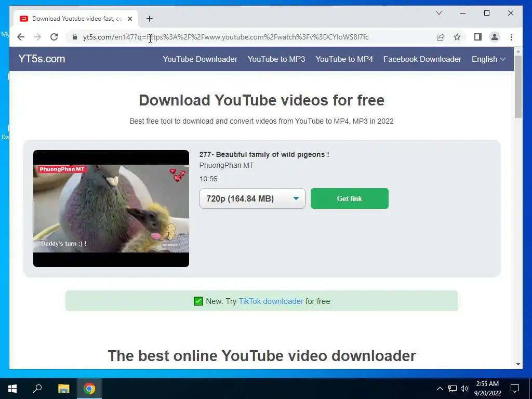The image size is (532, 399).
Task: Open the 720p (164.84 MB) quality dropdown
Action: coord(252,198)
